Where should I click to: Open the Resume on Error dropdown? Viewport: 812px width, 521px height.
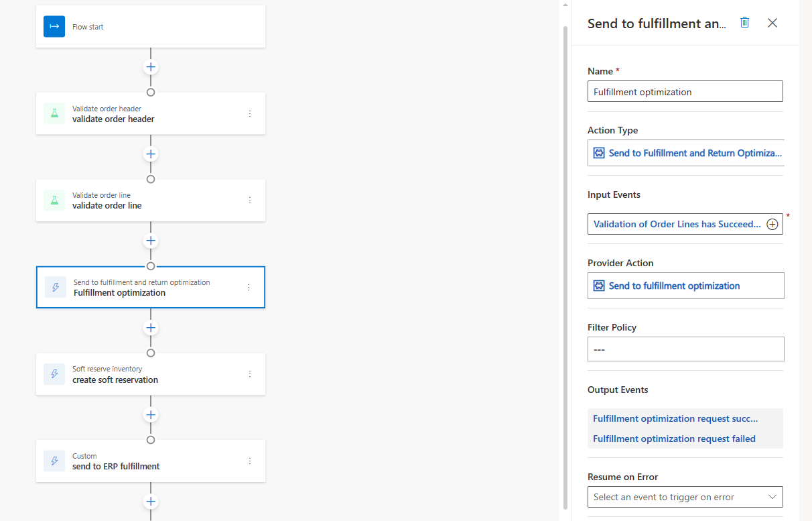pyautogui.click(x=685, y=497)
